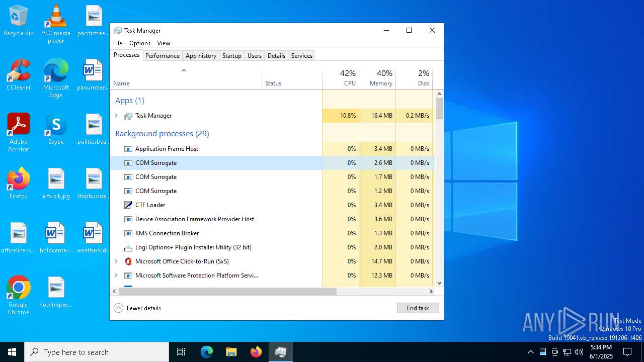
Task: Expand Microsoft Office Click-to-Run process group
Action: click(116, 261)
